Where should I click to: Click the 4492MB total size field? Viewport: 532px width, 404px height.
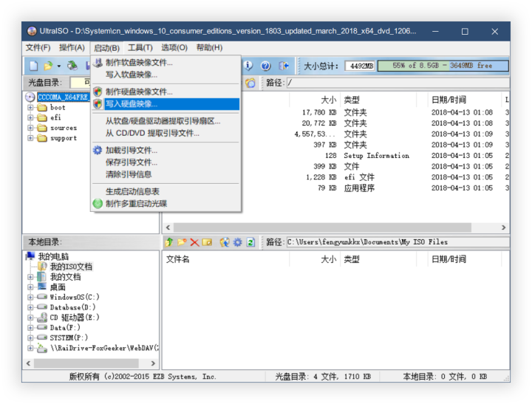click(360, 66)
